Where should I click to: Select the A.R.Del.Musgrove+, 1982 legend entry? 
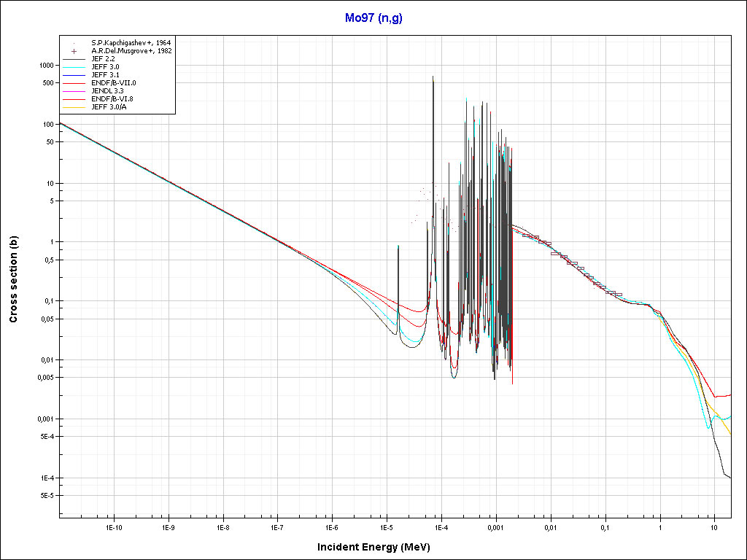coord(131,51)
